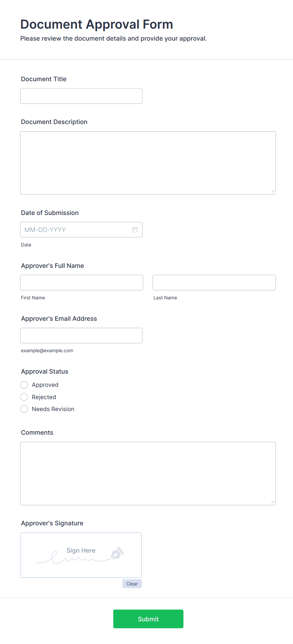
Task: Click the pen icon in signature box
Action: click(117, 553)
